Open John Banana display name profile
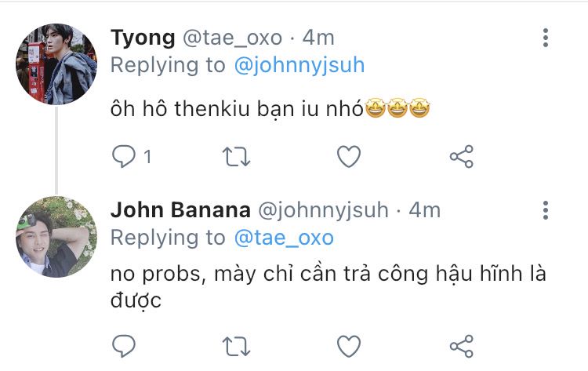This screenshot has height=371, width=588. click(x=181, y=210)
